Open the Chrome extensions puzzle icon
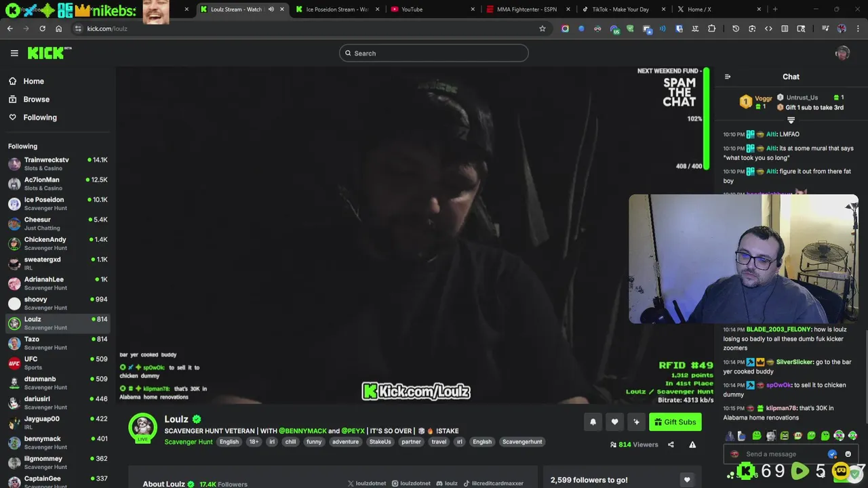The image size is (868, 488). point(711,28)
